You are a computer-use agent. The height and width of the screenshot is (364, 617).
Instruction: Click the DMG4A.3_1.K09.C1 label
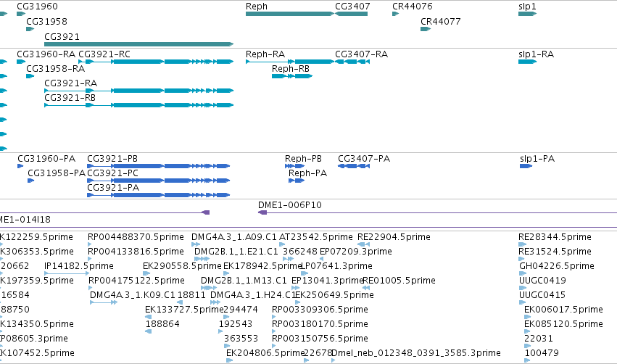[x=133, y=295]
